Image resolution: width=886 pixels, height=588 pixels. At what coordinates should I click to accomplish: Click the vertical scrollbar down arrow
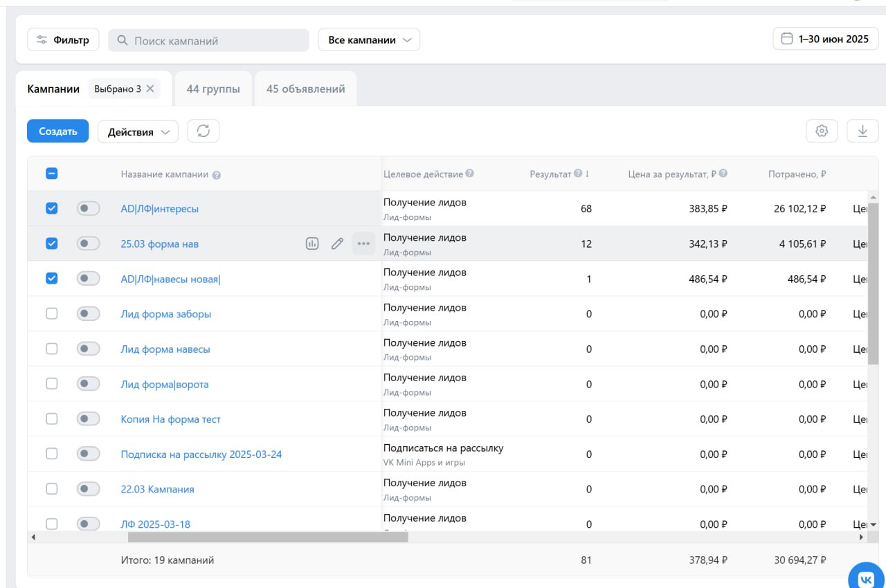(x=873, y=525)
